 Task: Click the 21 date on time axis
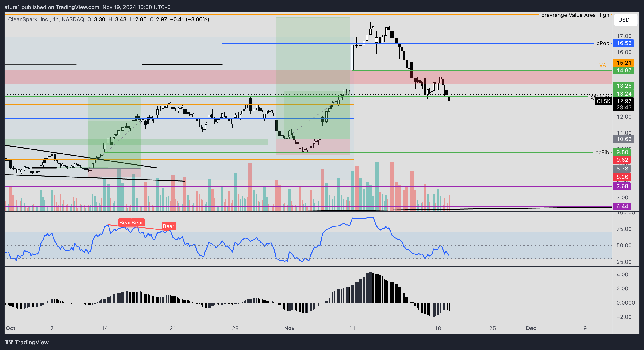click(x=173, y=328)
